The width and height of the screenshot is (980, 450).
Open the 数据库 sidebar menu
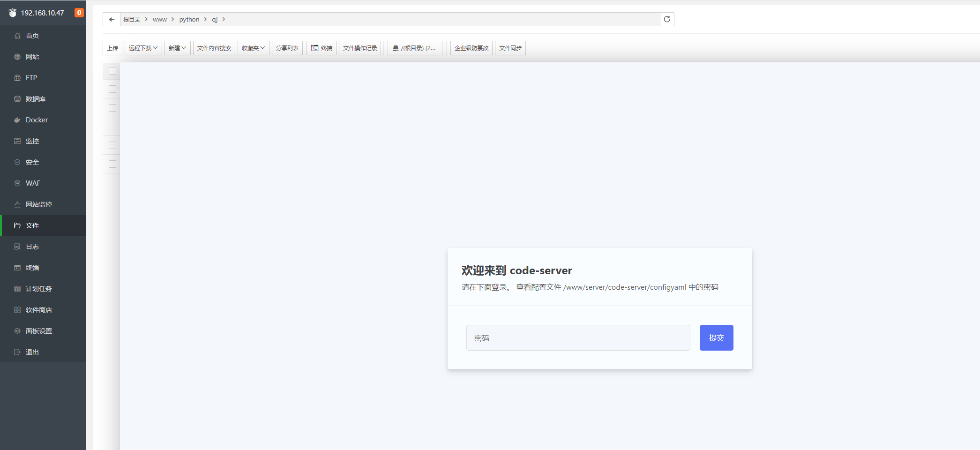43,99
